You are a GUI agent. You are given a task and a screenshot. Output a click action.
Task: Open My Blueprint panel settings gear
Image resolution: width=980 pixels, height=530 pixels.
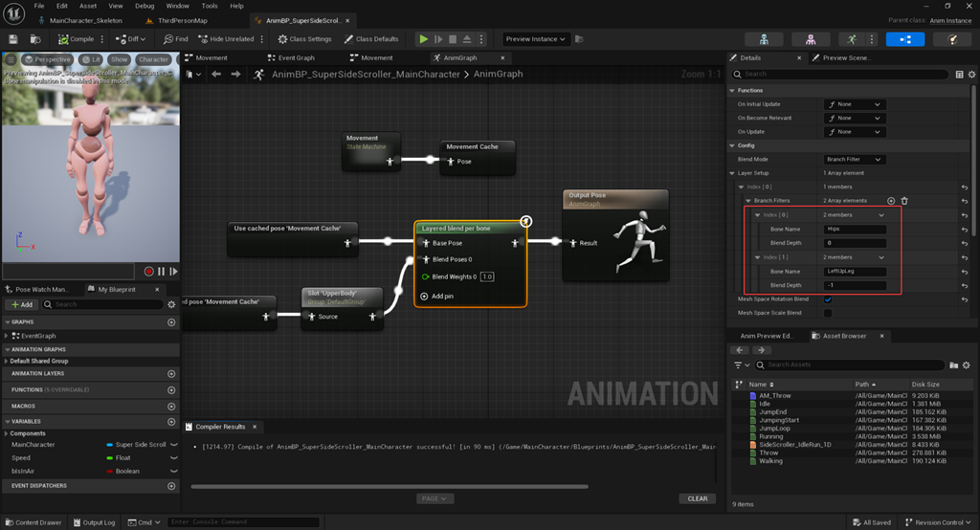click(x=171, y=304)
